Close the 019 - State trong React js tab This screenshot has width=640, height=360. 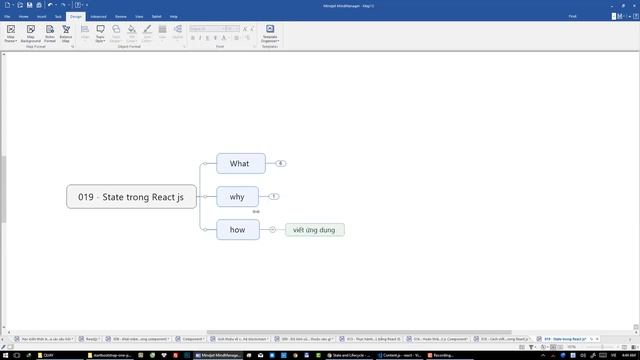click(x=597, y=339)
